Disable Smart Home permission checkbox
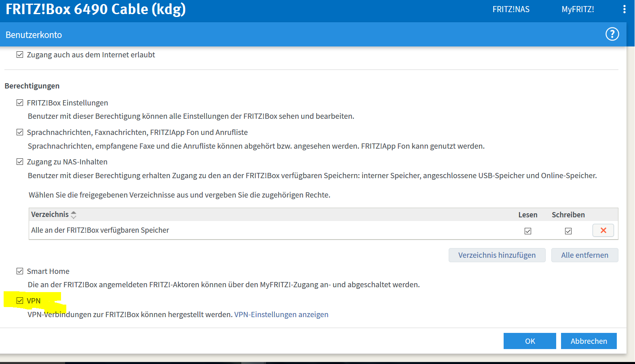The height and width of the screenshot is (364, 635). pos(20,271)
